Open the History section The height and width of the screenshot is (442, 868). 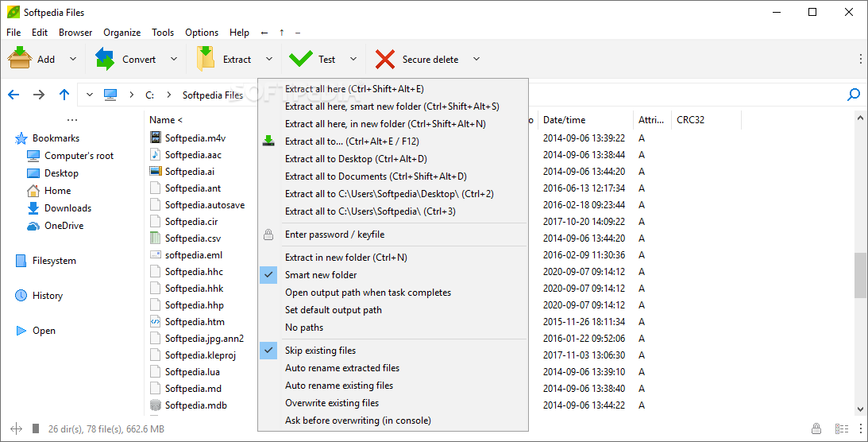48,296
